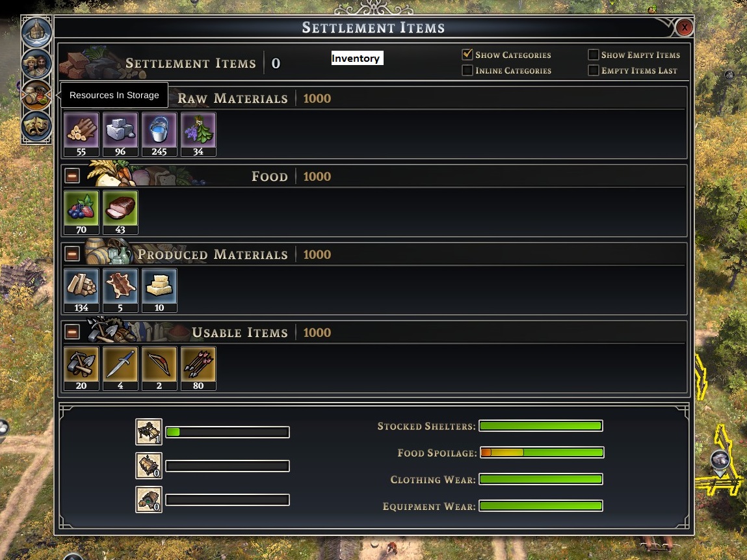The image size is (747, 560).
Task: Collapse the Food category section
Action: point(72,176)
